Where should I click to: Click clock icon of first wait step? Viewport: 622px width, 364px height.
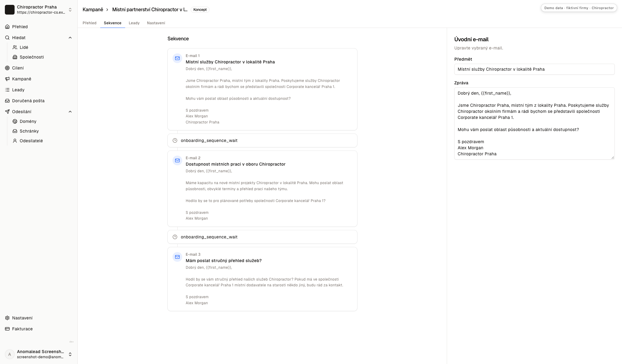point(175,140)
